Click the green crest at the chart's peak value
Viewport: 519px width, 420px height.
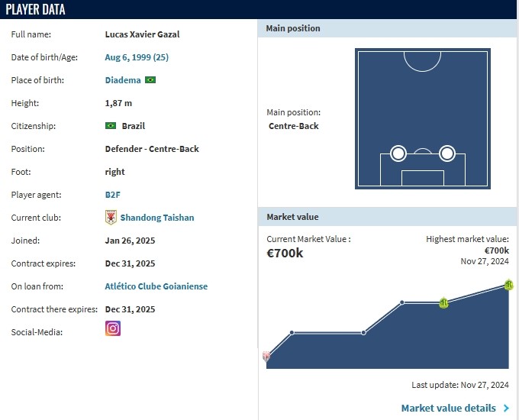(x=508, y=285)
